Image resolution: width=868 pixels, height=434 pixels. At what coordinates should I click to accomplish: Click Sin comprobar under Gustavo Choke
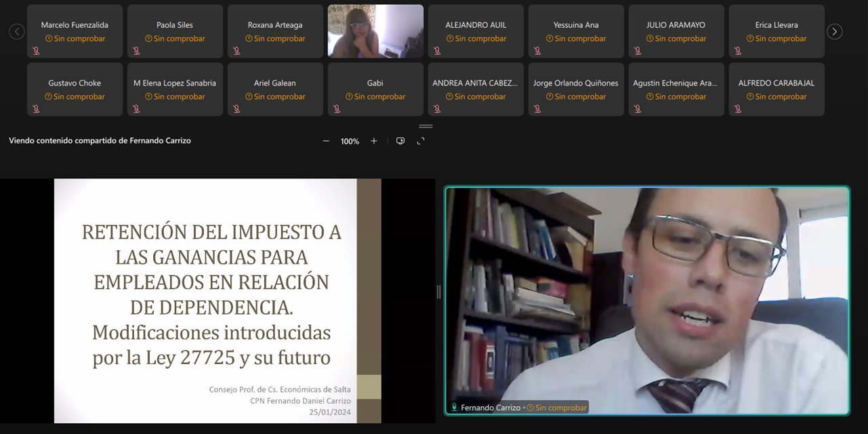click(x=75, y=97)
